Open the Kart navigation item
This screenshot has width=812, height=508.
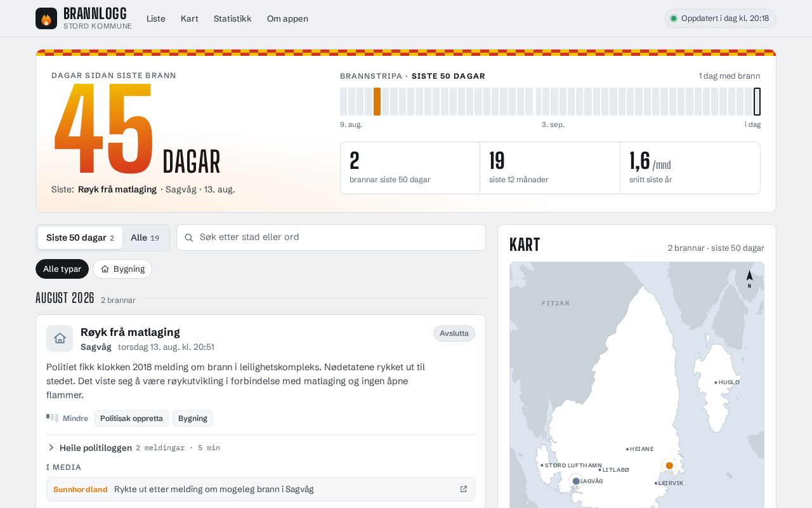190,18
